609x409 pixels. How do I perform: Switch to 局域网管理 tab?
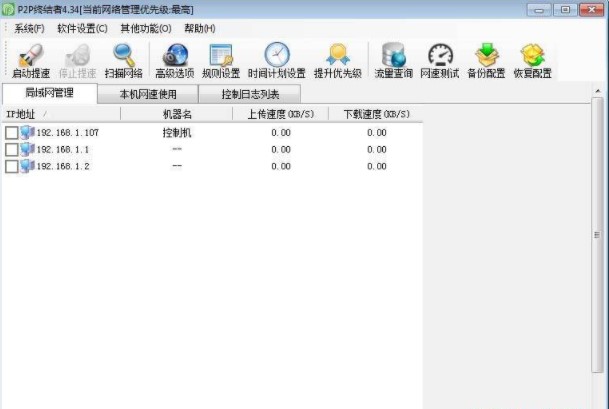tap(49, 93)
